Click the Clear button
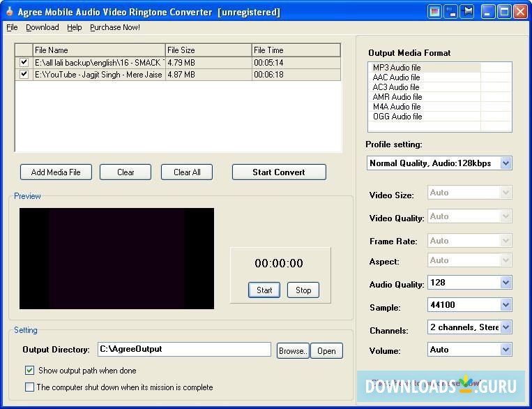Viewport: 532px width, 409px height. point(126,172)
